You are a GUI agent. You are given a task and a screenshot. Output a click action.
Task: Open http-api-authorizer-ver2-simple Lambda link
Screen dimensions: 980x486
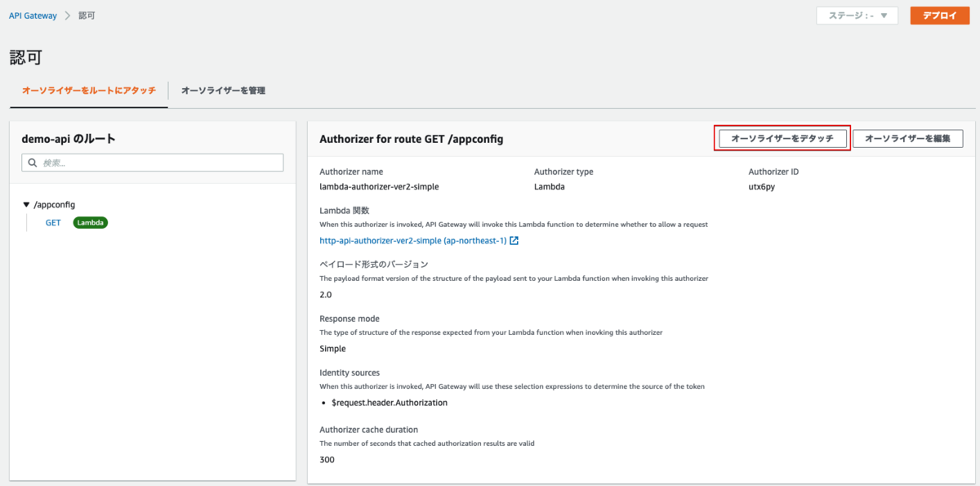point(412,241)
